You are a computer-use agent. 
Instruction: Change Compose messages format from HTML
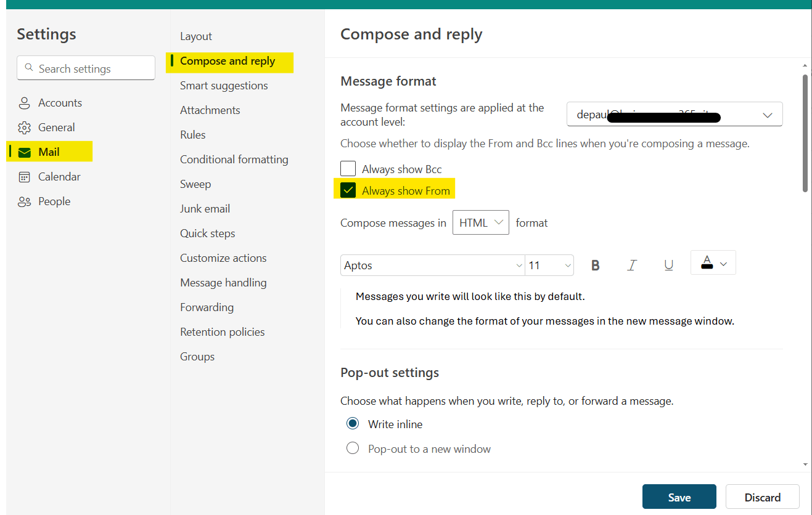pos(480,222)
